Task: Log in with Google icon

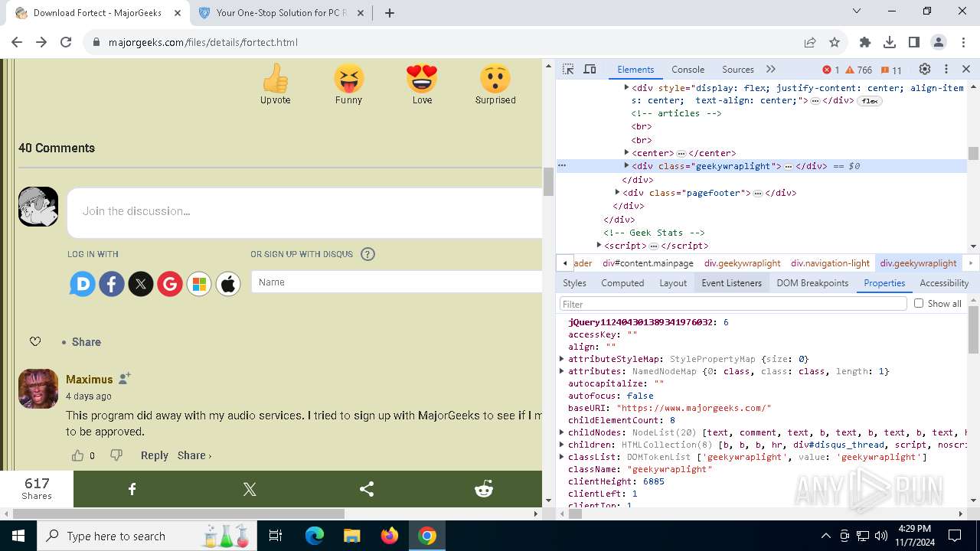Action: coord(170,284)
